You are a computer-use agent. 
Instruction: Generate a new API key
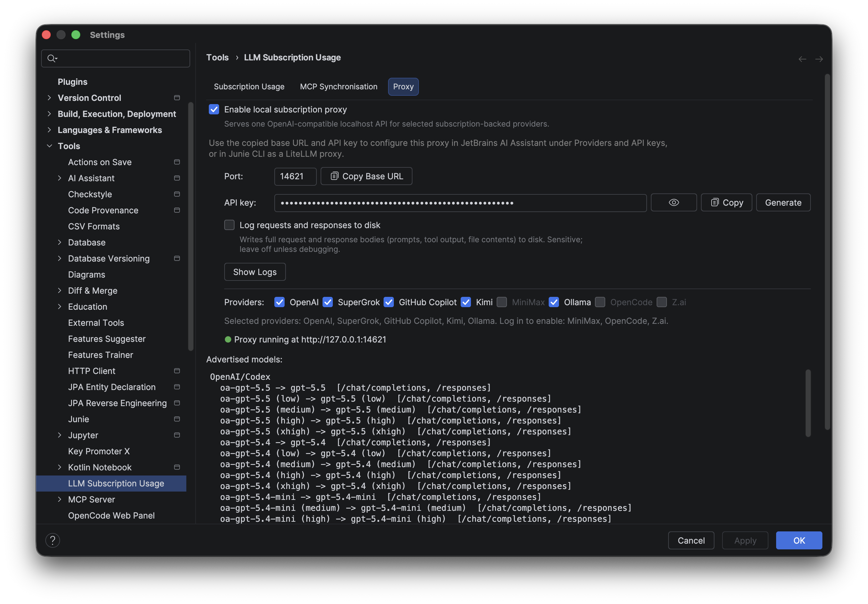click(783, 203)
